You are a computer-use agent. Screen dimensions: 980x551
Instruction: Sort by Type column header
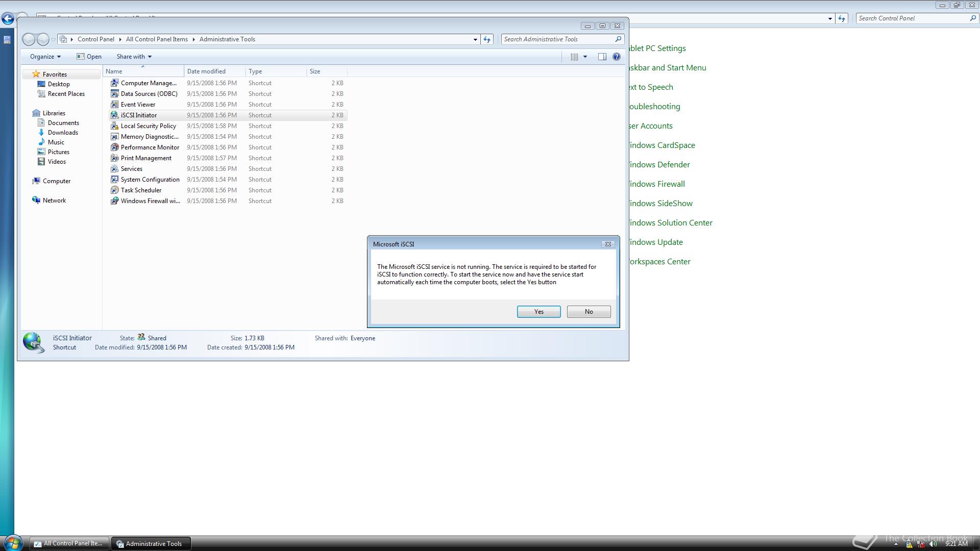tap(276, 71)
